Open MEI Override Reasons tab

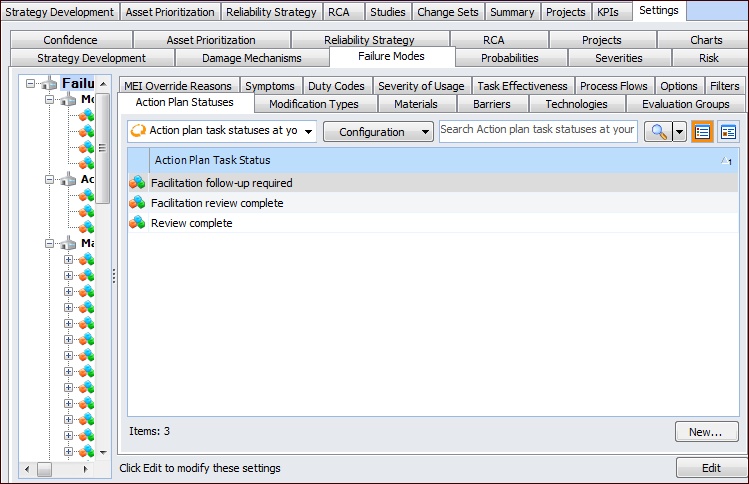tap(178, 86)
